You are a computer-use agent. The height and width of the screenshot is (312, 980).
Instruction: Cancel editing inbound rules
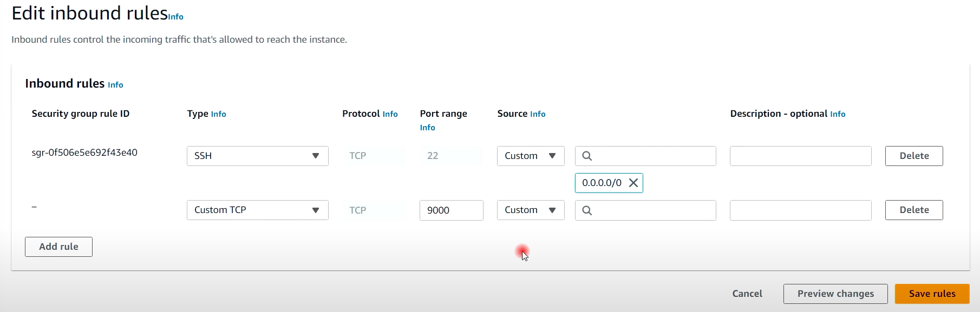coord(747,294)
